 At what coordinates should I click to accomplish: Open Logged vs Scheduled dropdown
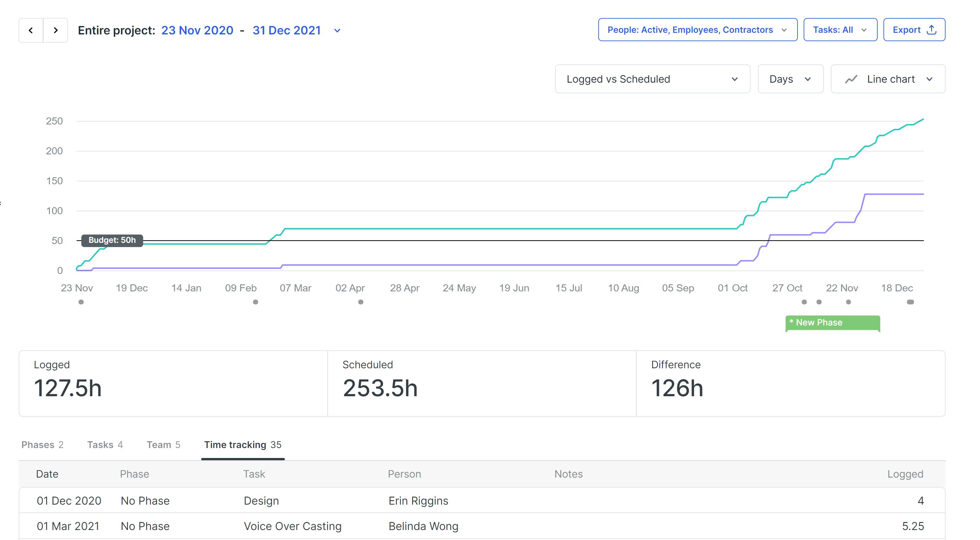pos(652,79)
